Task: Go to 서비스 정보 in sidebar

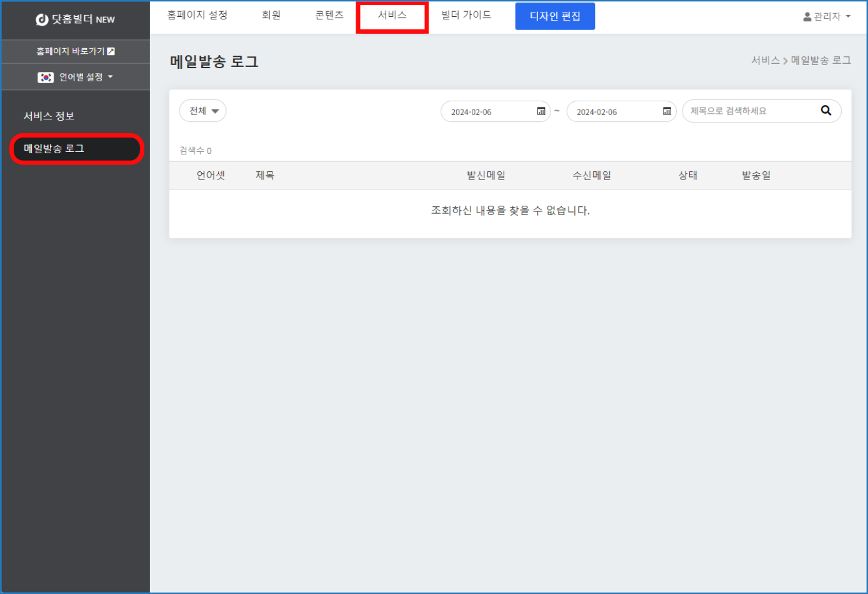Action: point(49,116)
